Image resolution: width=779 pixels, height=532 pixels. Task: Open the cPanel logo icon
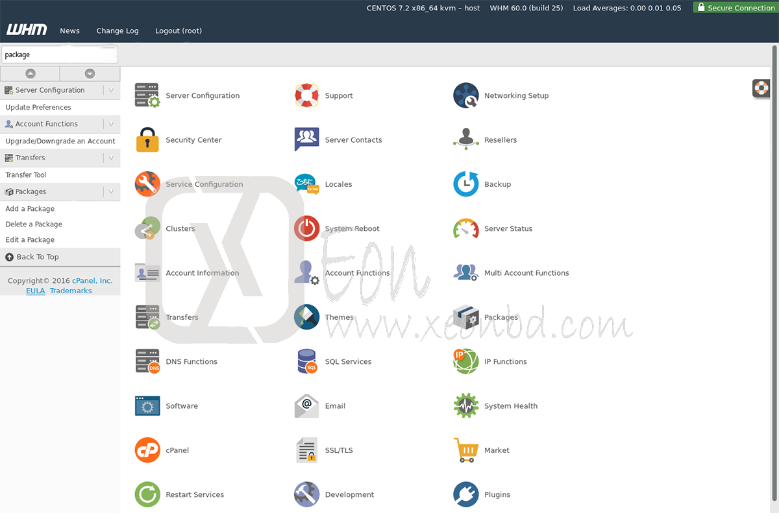[147, 450]
